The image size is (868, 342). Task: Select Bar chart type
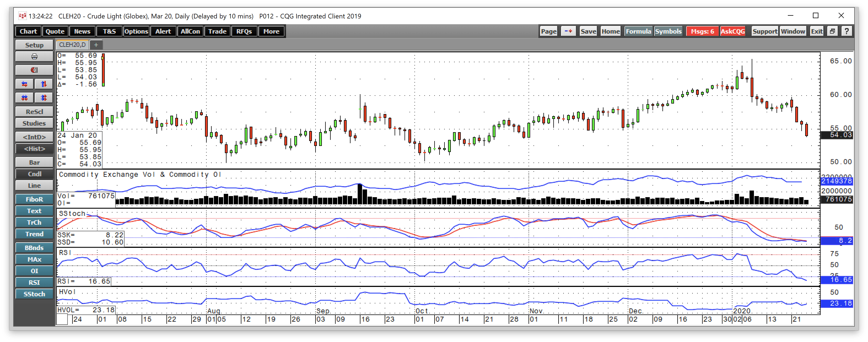point(34,162)
